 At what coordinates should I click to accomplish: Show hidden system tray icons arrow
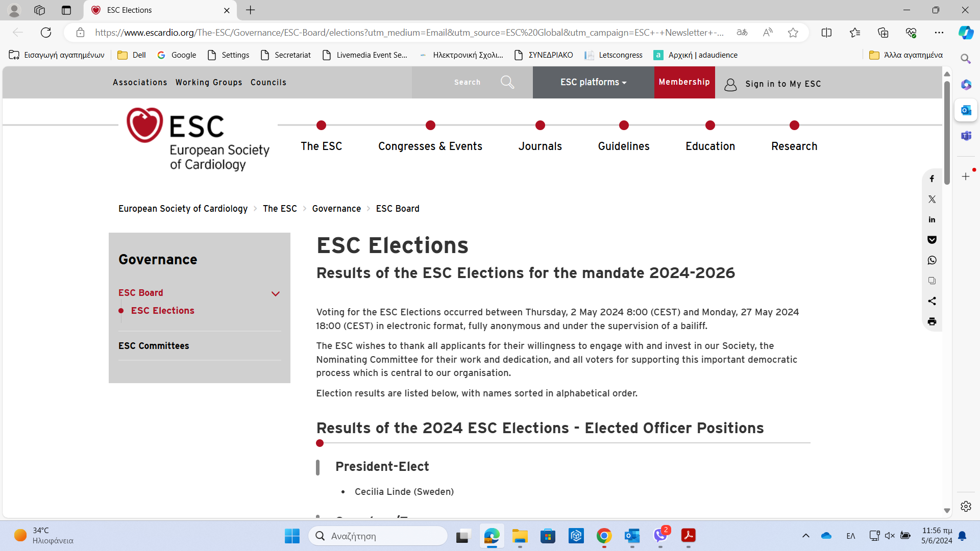[x=805, y=536]
